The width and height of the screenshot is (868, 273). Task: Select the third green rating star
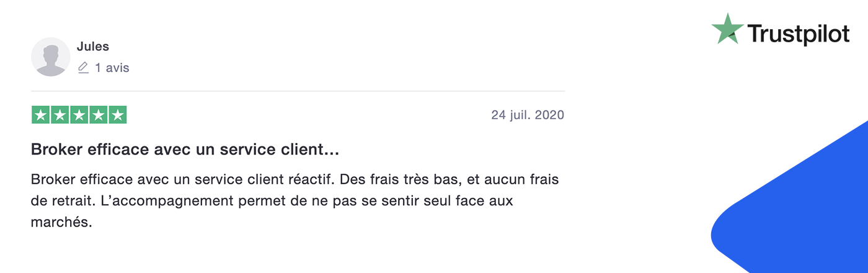(79, 115)
